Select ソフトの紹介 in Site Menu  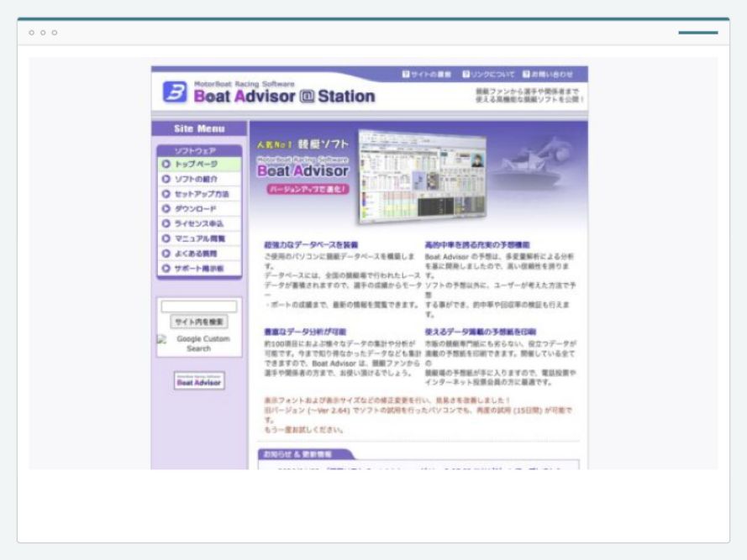[199, 179]
